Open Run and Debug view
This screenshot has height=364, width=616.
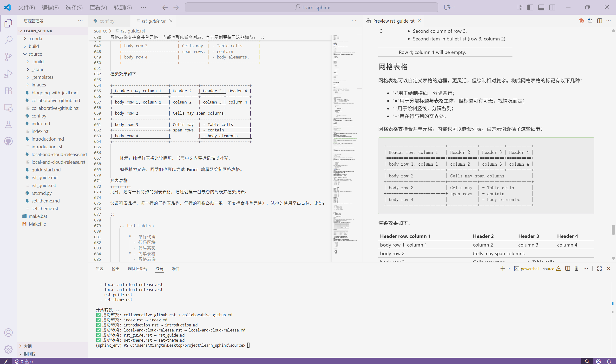pyautogui.click(x=8, y=74)
